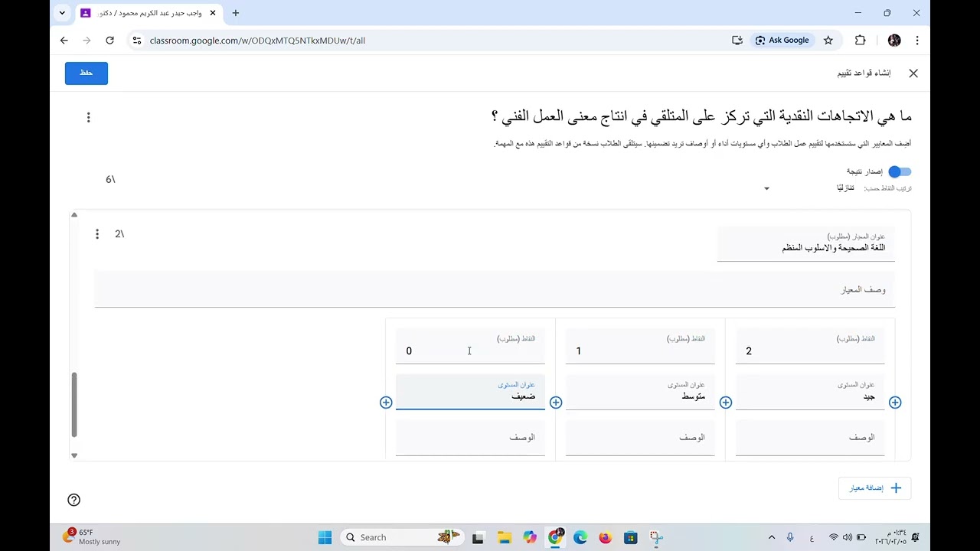The width and height of the screenshot is (980, 551).
Task: Click description field under جيد level
Action: 810,438
